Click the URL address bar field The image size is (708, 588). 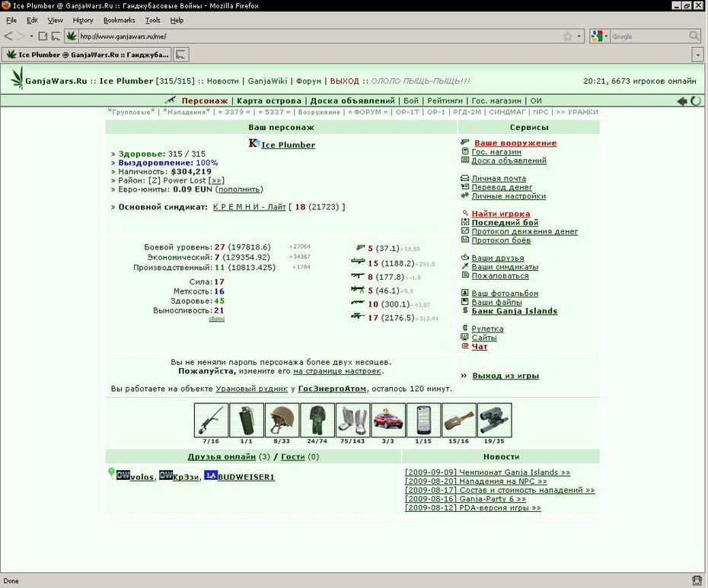pyautogui.click(x=319, y=36)
